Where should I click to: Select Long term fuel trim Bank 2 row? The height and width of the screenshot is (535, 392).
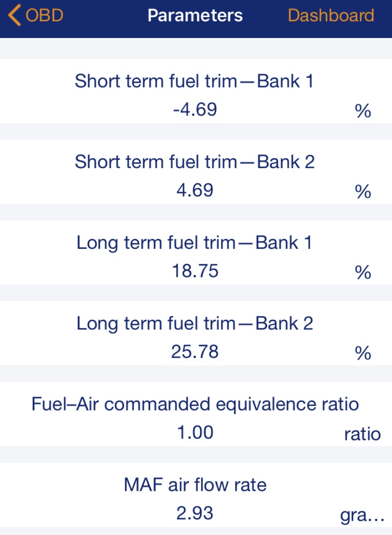[x=195, y=324]
